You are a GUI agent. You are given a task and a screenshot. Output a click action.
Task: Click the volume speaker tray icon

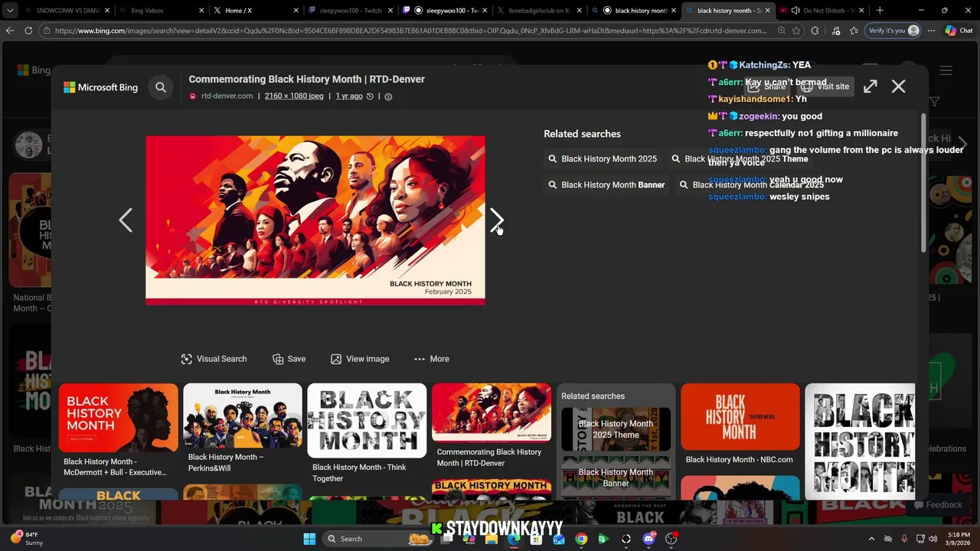[933, 539]
